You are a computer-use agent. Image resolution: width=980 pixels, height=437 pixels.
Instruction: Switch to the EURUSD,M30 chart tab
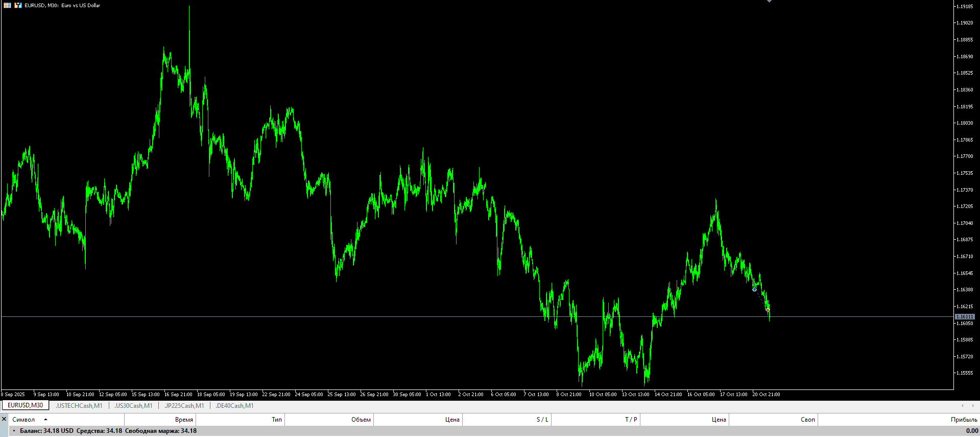coord(25,405)
